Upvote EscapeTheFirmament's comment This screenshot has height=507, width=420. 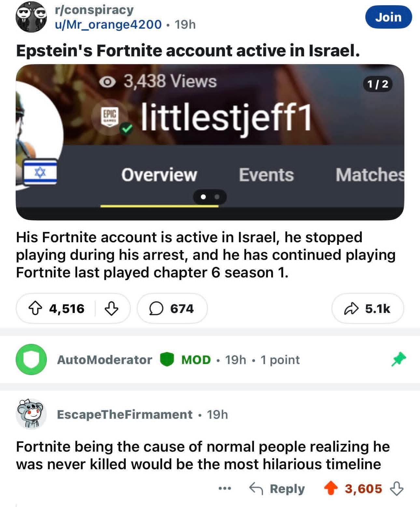click(330, 489)
